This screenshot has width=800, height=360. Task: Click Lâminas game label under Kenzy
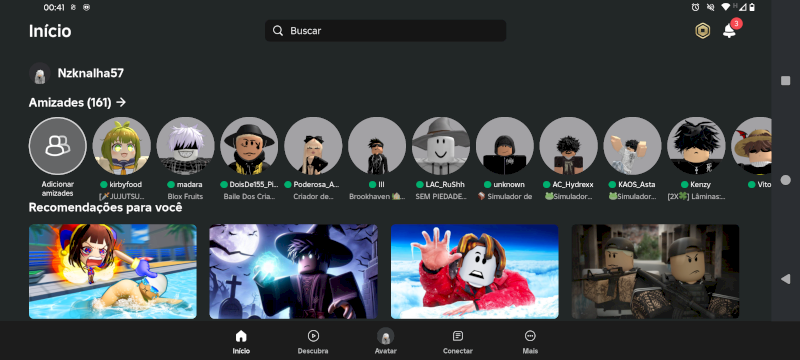(x=696, y=196)
